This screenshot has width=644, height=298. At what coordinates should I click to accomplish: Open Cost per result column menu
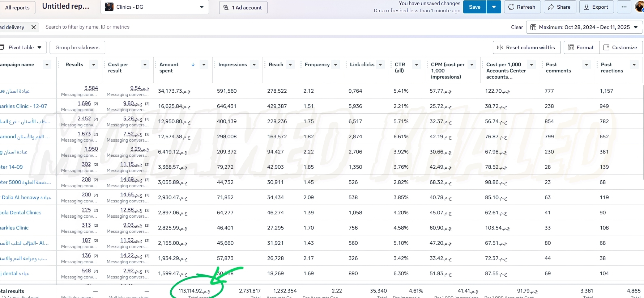(x=145, y=65)
